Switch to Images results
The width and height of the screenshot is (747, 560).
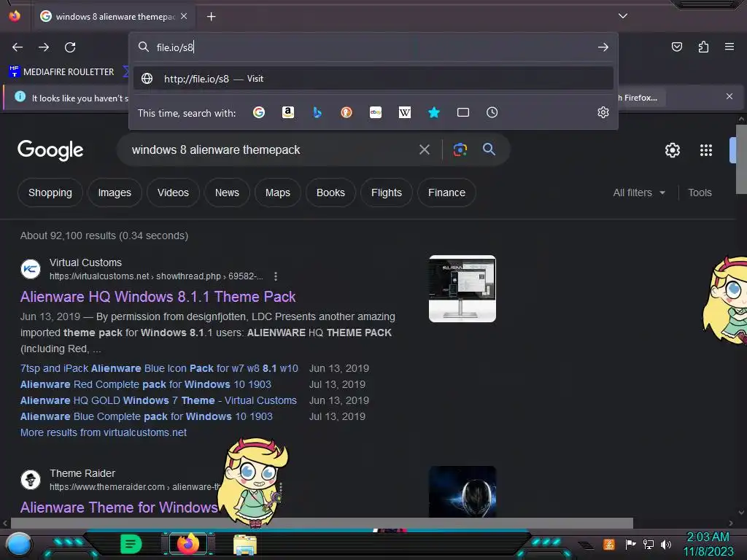tap(115, 192)
